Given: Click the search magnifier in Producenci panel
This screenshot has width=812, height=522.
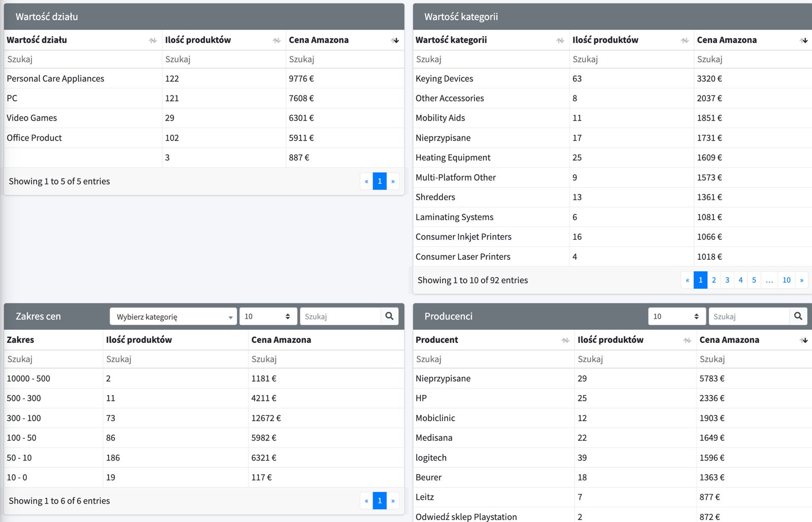Looking at the screenshot, I should [798, 316].
